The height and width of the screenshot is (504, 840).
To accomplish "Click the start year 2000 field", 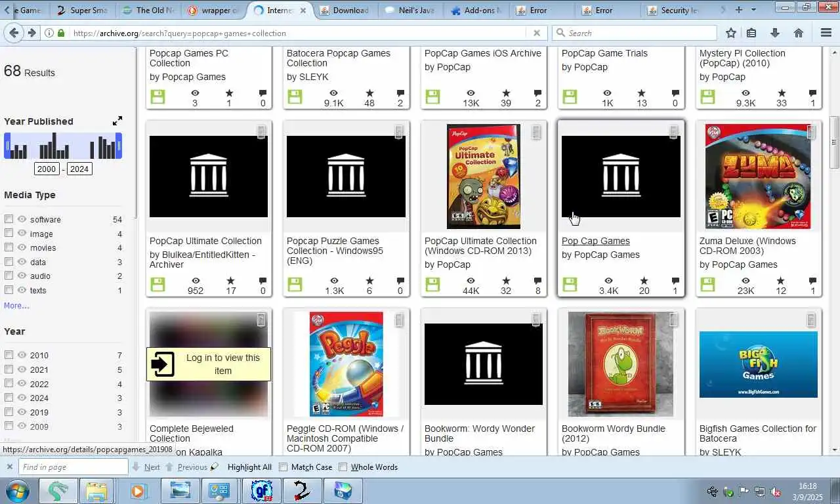I will click(47, 169).
